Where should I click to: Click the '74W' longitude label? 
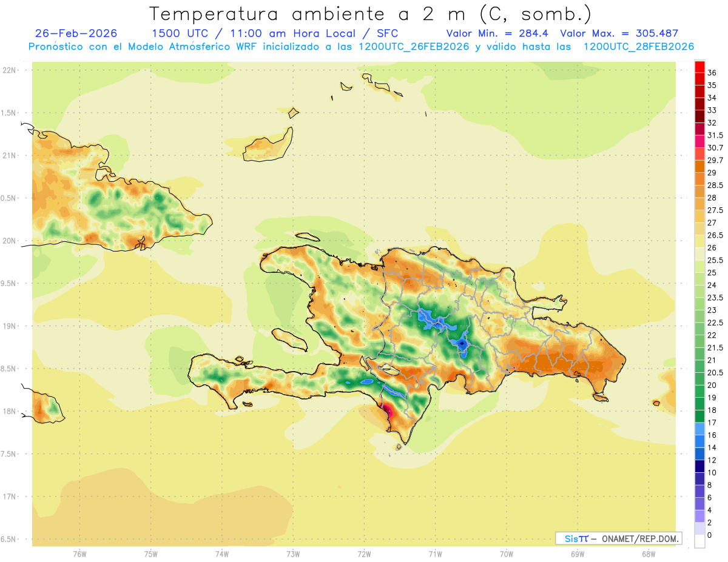pos(222,554)
